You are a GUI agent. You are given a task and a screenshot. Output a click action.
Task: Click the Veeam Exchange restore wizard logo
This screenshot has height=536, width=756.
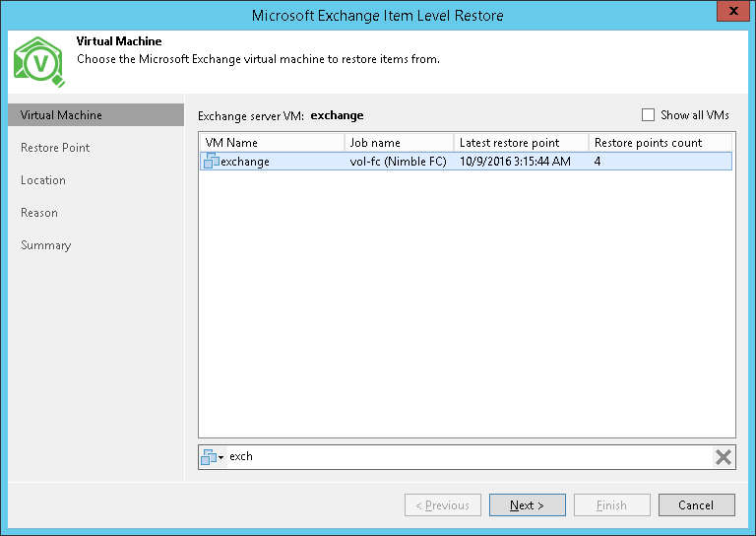click(x=39, y=62)
